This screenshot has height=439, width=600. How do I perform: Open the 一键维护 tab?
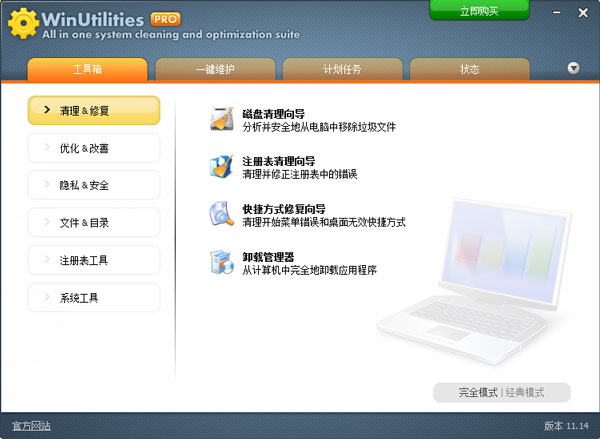pyautogui.click(x=214, y=69)
